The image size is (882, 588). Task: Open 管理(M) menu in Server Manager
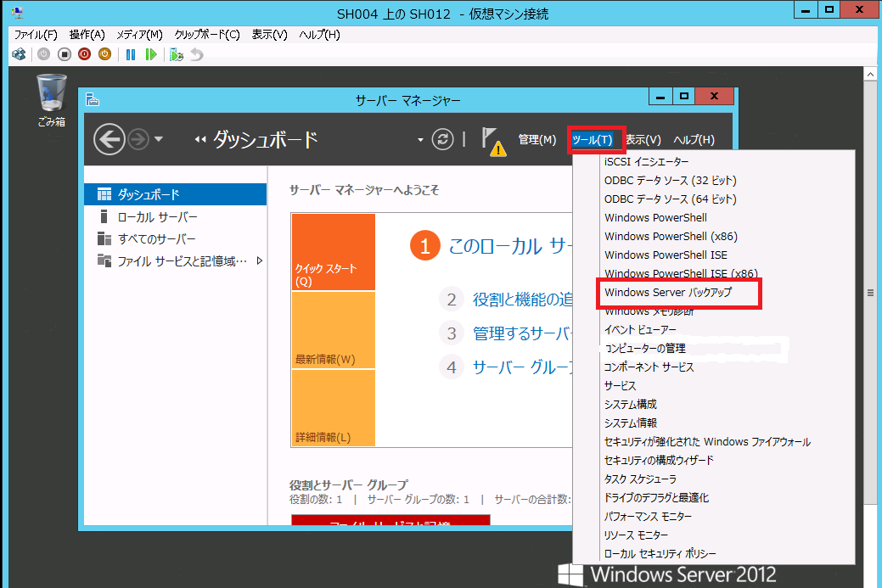pos(537,139)
